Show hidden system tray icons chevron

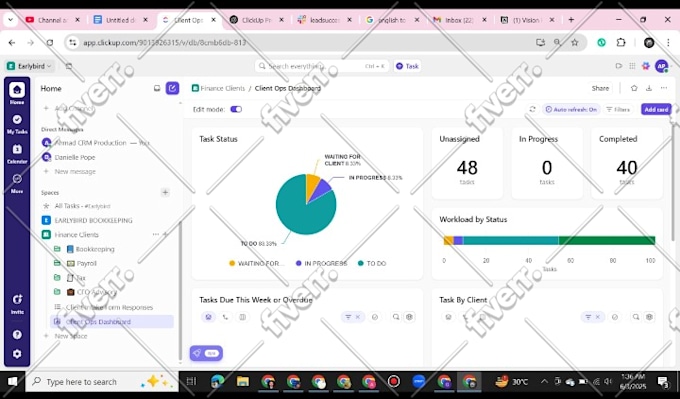(x=544, y=382)
